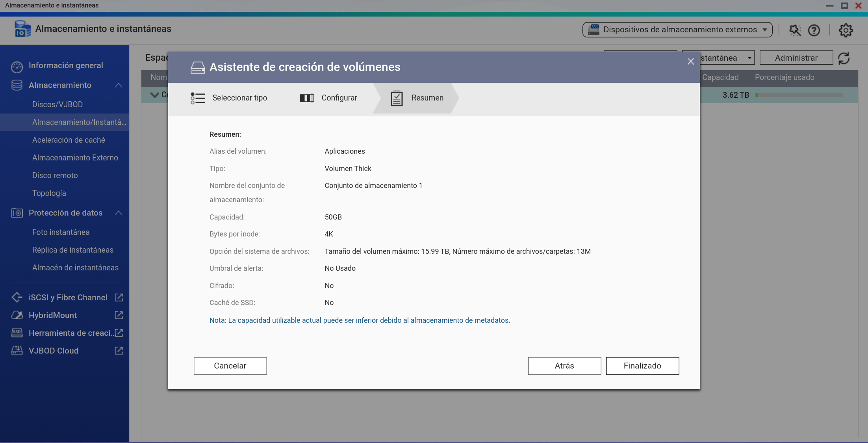868x443 pixels.
Task: Click the used percentage bar of pool
Action: coord(799,95)
